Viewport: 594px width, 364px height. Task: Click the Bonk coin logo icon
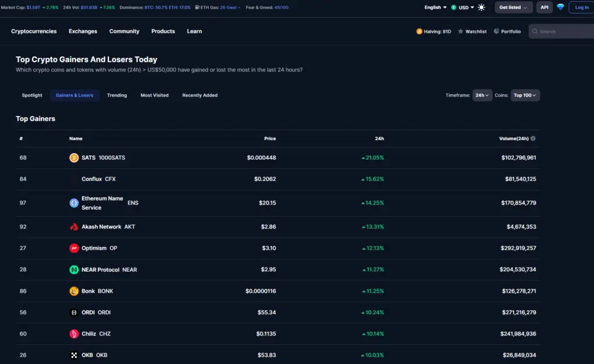74,291
